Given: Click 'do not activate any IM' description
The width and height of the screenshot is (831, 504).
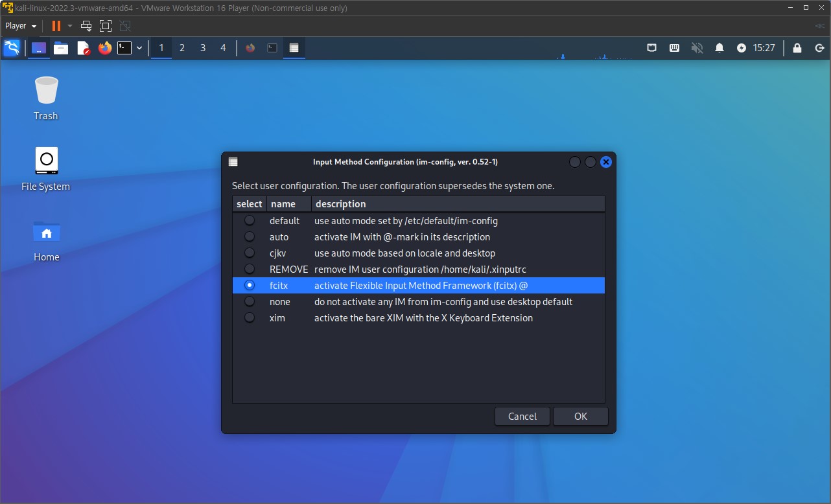Looking at the screenshot, I should [x=443, y=302].
